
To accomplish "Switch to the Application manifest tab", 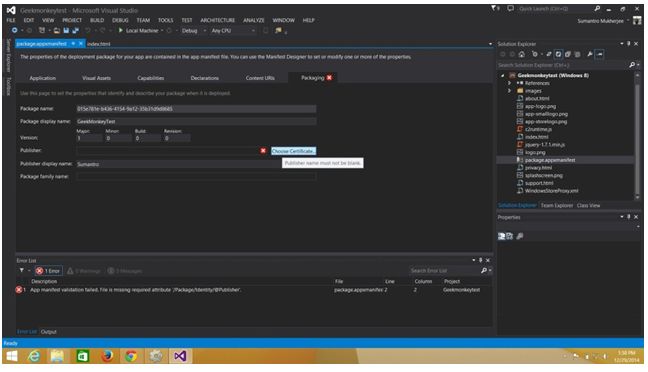I will click(43, 78).
